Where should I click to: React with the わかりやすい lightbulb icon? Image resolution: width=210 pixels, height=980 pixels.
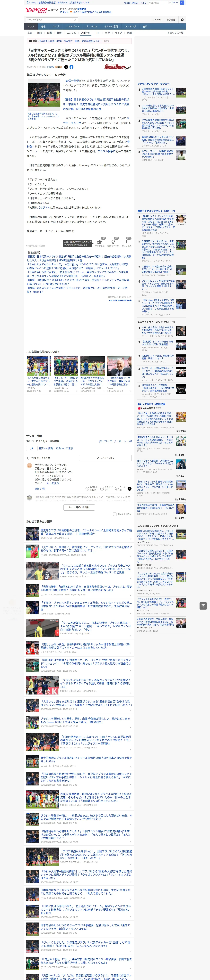[113, 242]
